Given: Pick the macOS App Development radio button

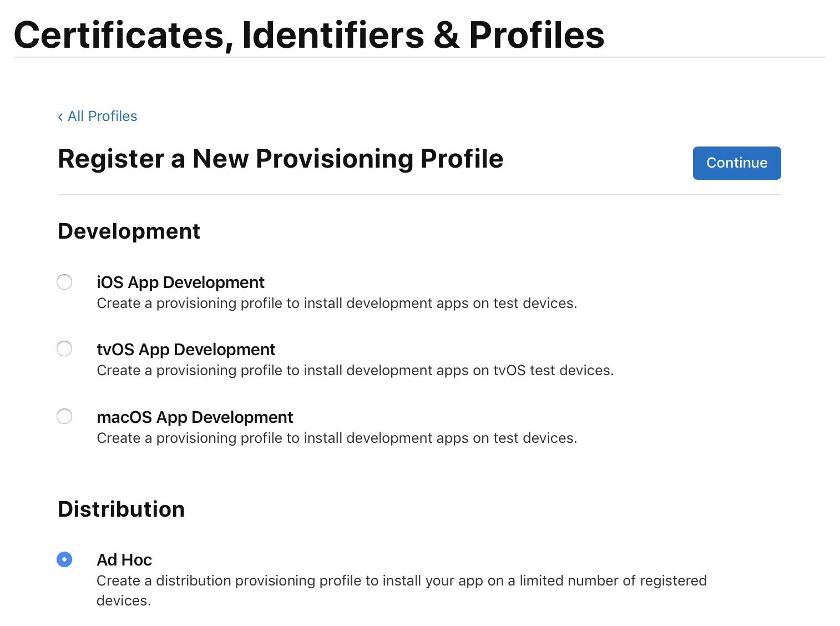Looking at the screenshot, I should [x=64, y=416].
